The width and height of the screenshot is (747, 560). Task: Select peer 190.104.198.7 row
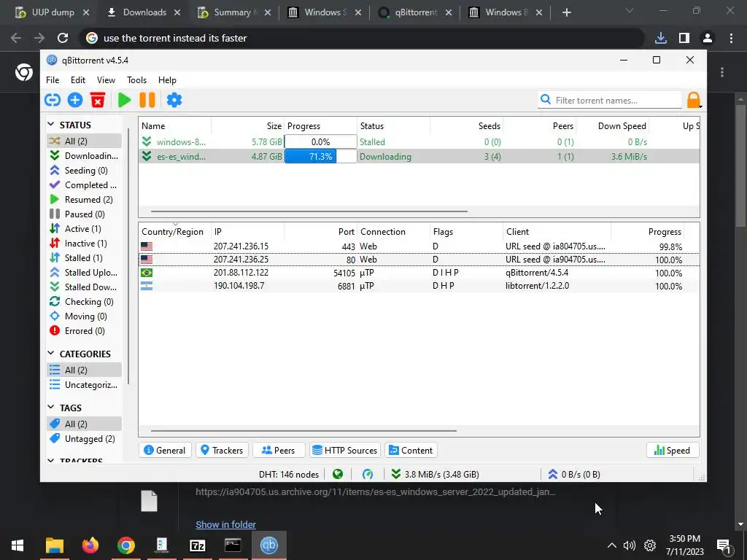(419, 286)
